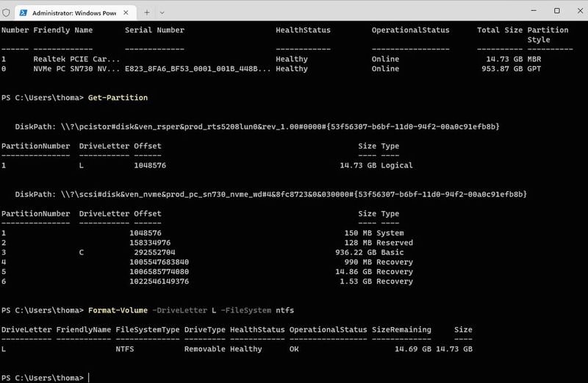
Task: Click the 953.87 GB total size value
Action: tap(502, 68)
